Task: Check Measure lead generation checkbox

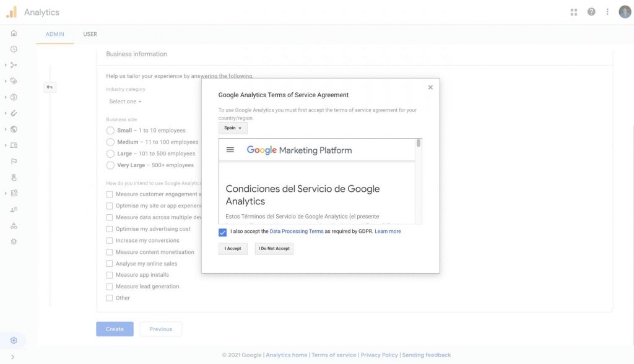Action: tap(110, 287)
